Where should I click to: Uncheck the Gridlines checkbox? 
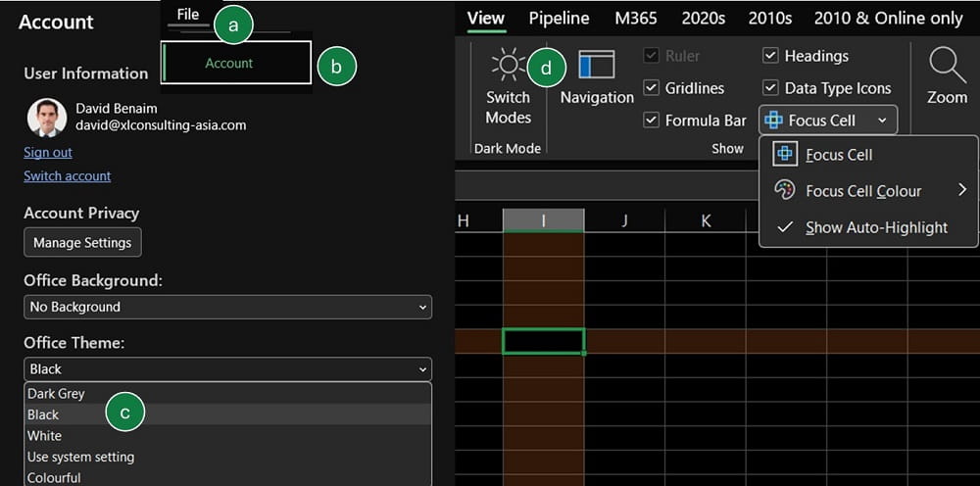coord(652,88)
